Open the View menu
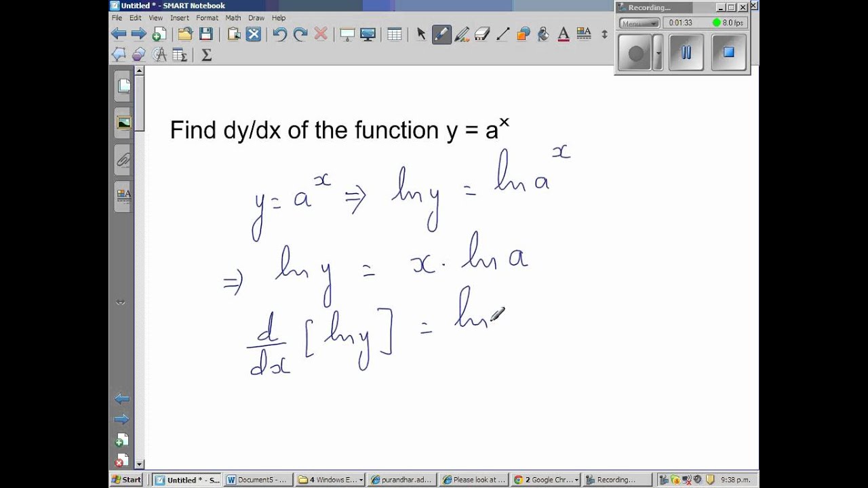868x488 pixels. pos(156,18)
